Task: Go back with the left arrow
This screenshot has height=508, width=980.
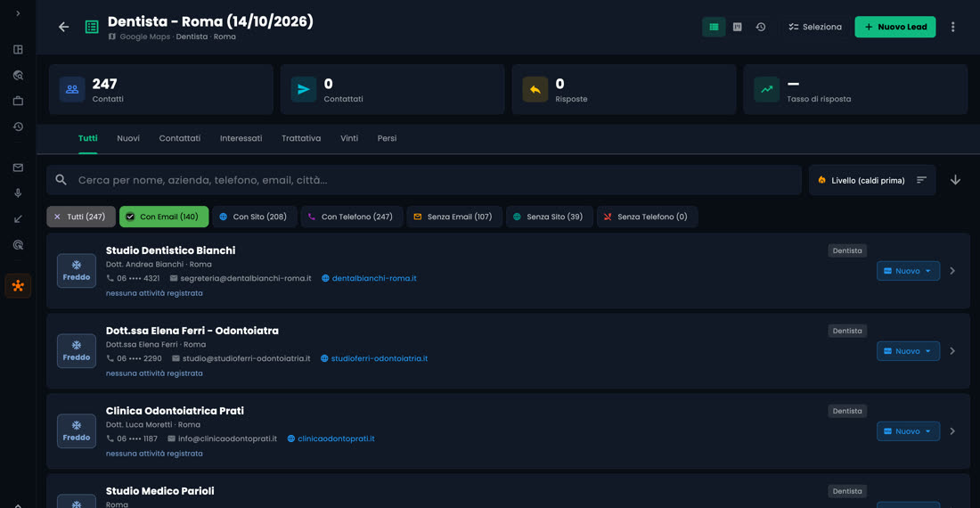Action: (x=64, y=27)
